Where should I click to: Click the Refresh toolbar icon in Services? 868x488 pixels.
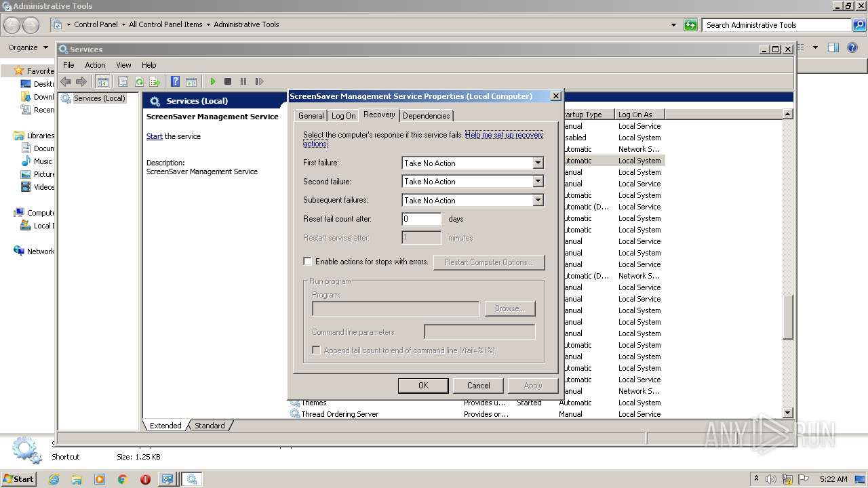139,81
